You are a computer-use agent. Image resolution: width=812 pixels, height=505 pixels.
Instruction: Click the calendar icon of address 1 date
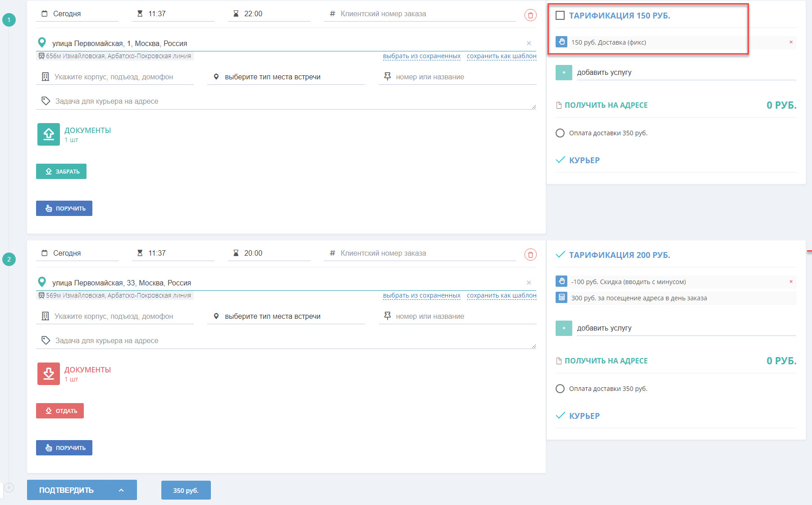44,14
